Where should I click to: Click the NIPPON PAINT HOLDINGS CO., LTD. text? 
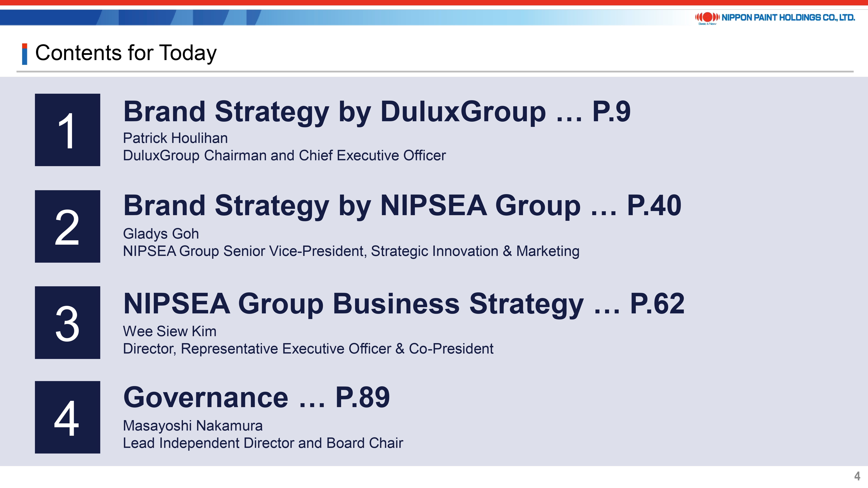pos(788,18)
